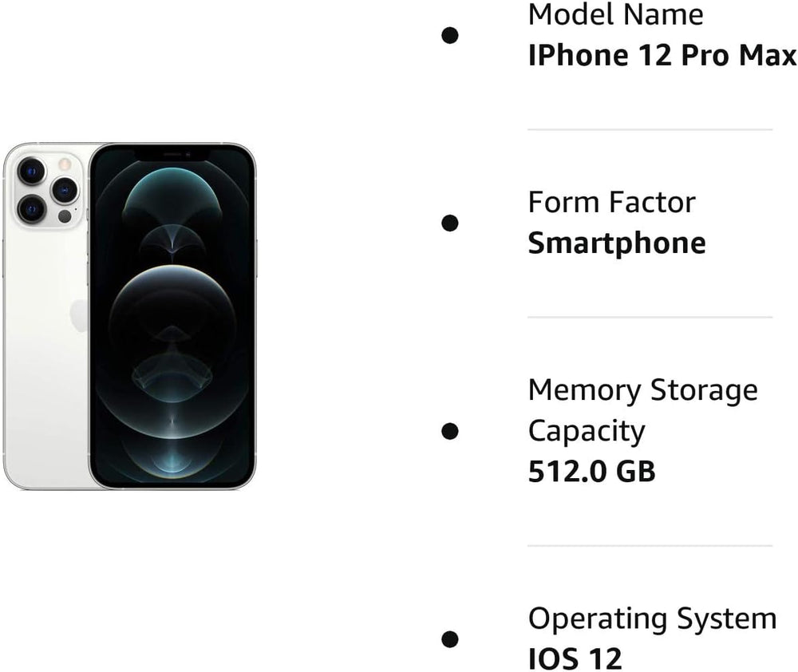
Task: Click the Apple logo on the phone back
Action: (79, 315)
